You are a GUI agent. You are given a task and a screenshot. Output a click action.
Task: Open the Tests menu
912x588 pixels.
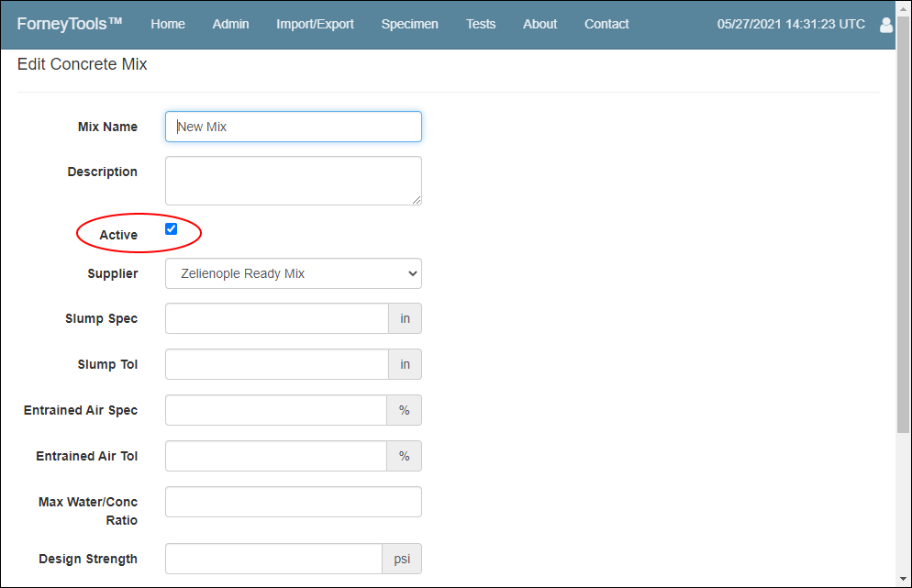click(x=481, y=24)
